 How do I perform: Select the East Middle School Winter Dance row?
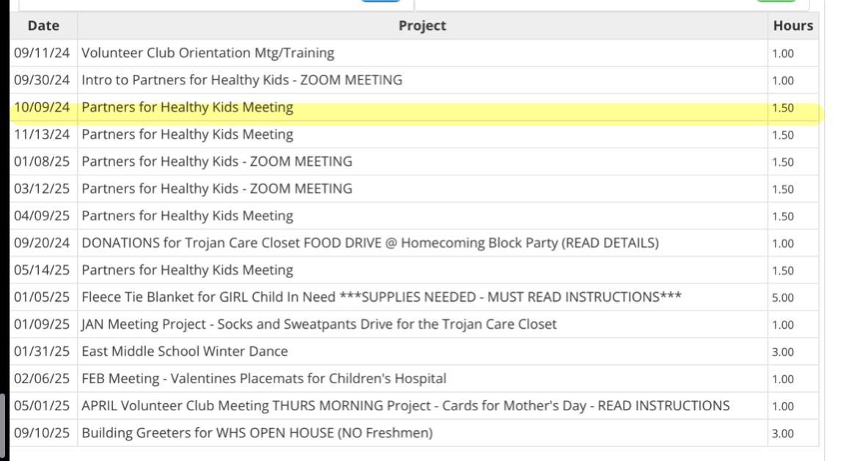185,352
